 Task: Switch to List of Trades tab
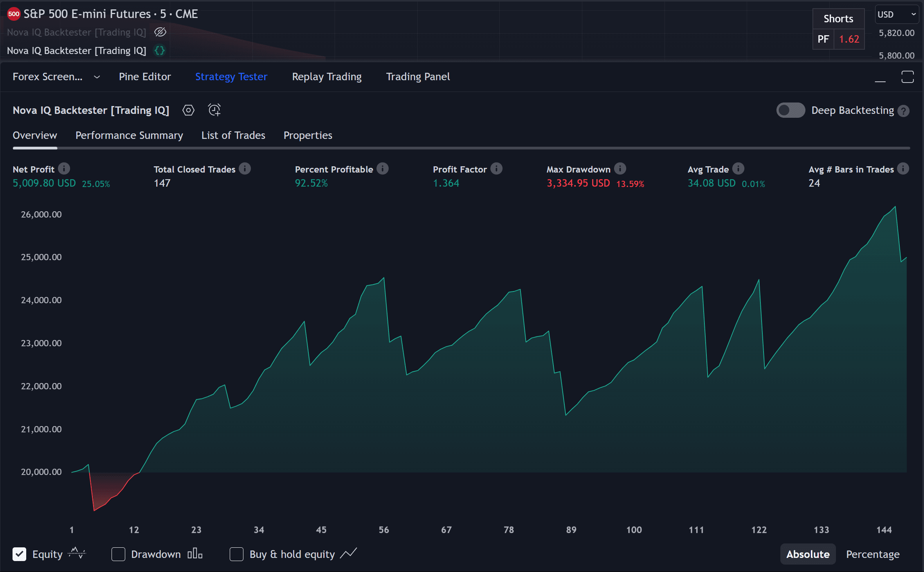(x=233, y=135)
